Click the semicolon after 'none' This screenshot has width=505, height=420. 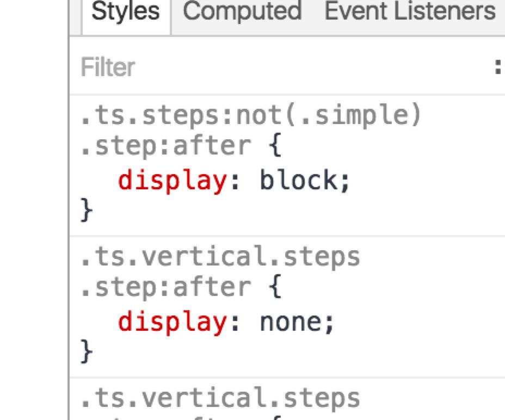tap(329, 323)
